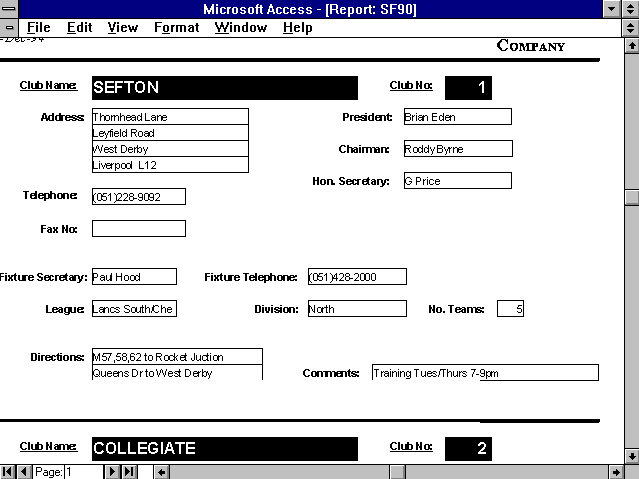Click the No. Teams value 5
Viewport: 639px width, 479px height.
point(510,309)
